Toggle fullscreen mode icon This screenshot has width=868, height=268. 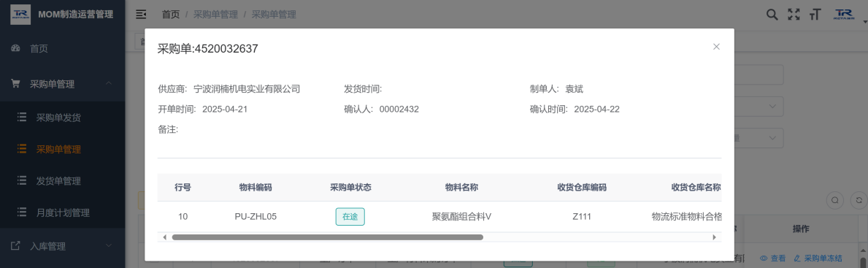click(794, 15)
